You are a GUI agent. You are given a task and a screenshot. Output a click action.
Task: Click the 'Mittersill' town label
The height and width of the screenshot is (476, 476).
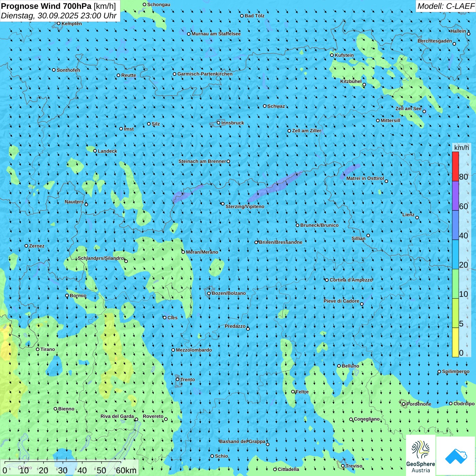pos(390,120)
